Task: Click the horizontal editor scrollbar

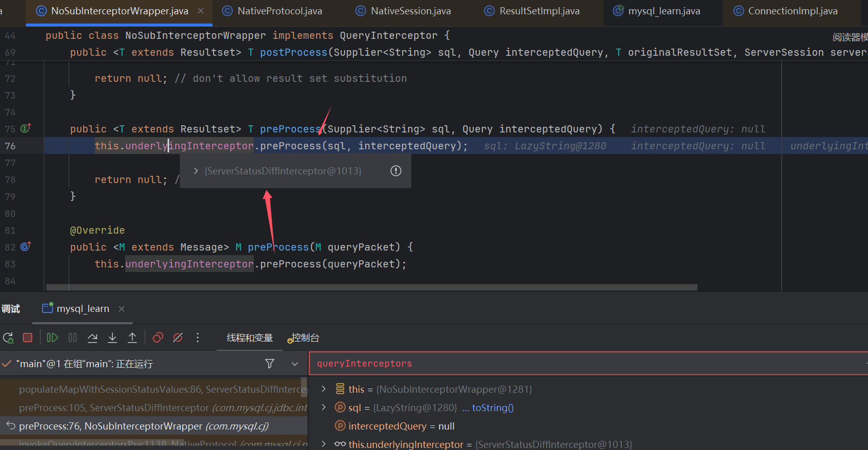Action: tap(372, 287)
